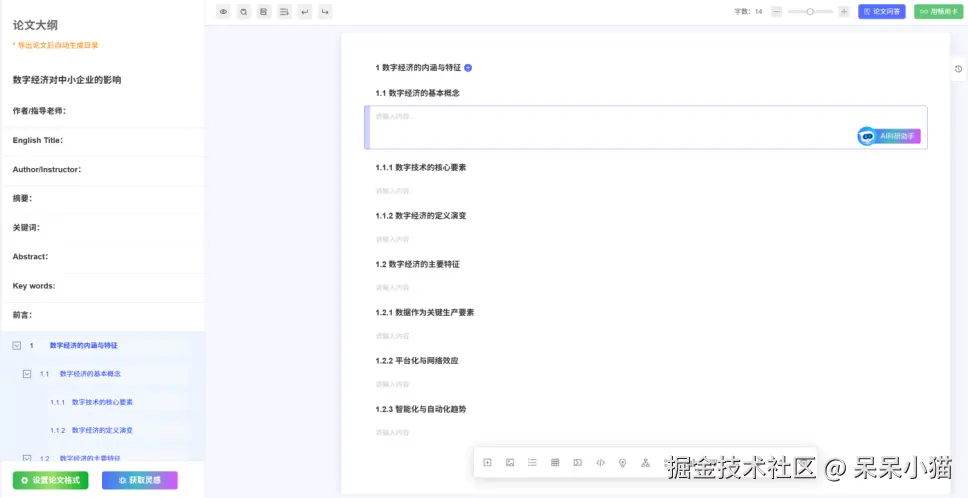Image resolution: width=969 pixels, height=498 pixels.
Task: Click the Author/Instructor field
Action: click(103, 169)
